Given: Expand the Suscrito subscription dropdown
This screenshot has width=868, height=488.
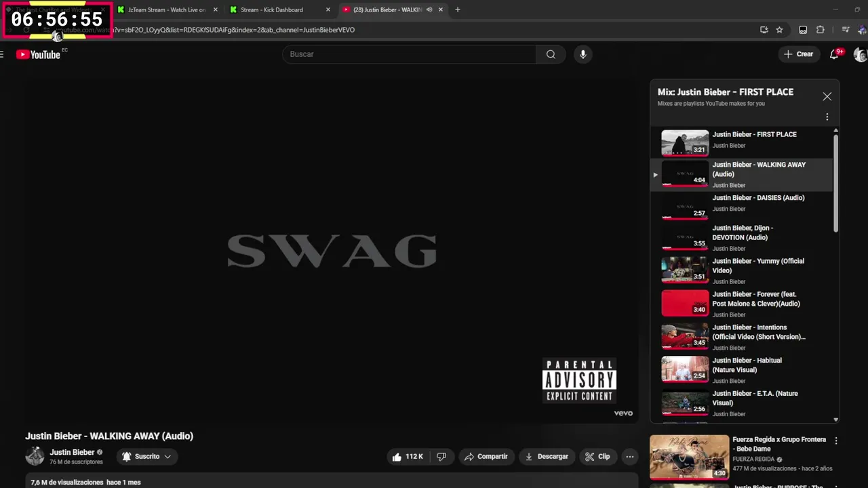Looking at the screenshot, I should 146,457.
